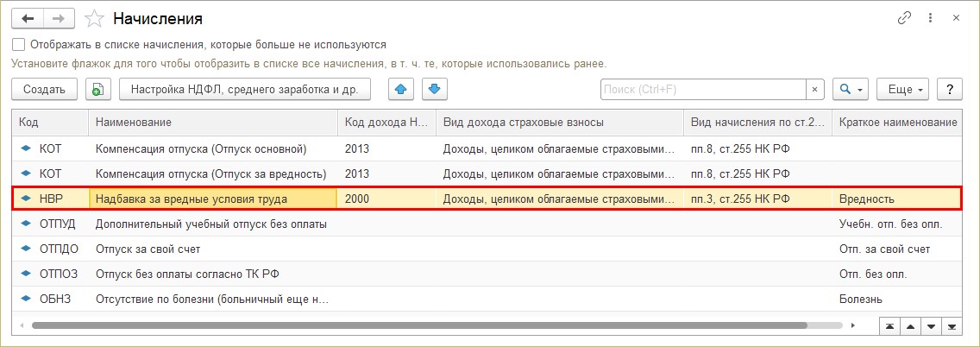
Task: Click Учебн. отп. без опл. cell
Action: (x=898, y=224)
